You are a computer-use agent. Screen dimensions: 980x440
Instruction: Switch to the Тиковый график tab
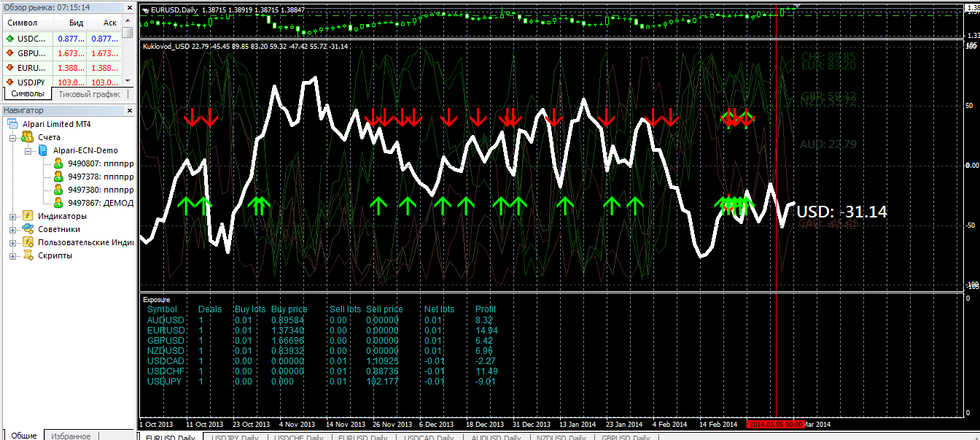[89, 94]
